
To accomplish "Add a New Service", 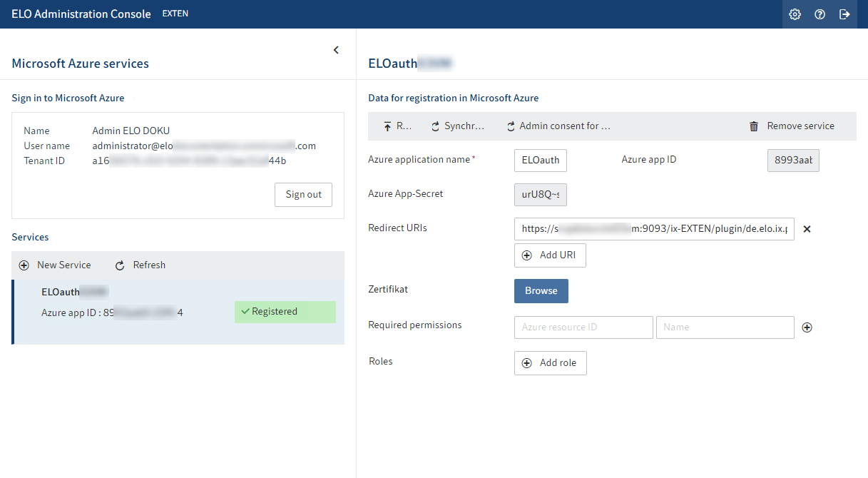I will pyautogui.click(x=56, y=265).
